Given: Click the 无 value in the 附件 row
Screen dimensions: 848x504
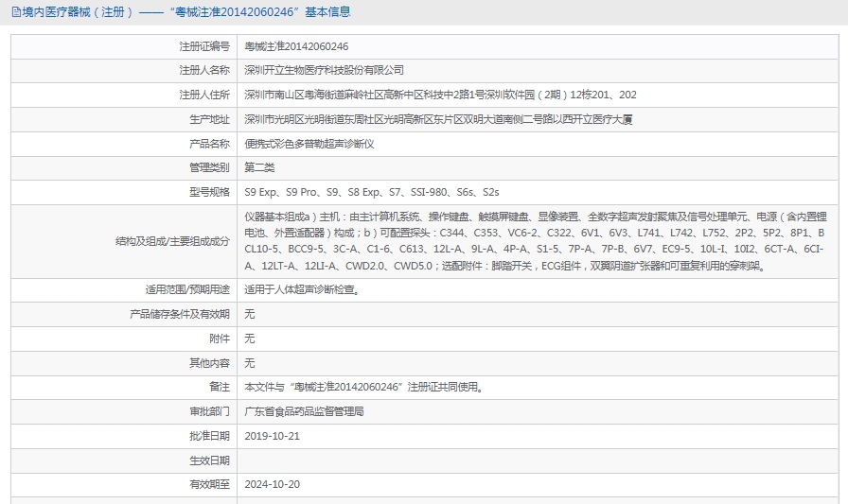Looking at the screenshot, I should click(249, 339).
